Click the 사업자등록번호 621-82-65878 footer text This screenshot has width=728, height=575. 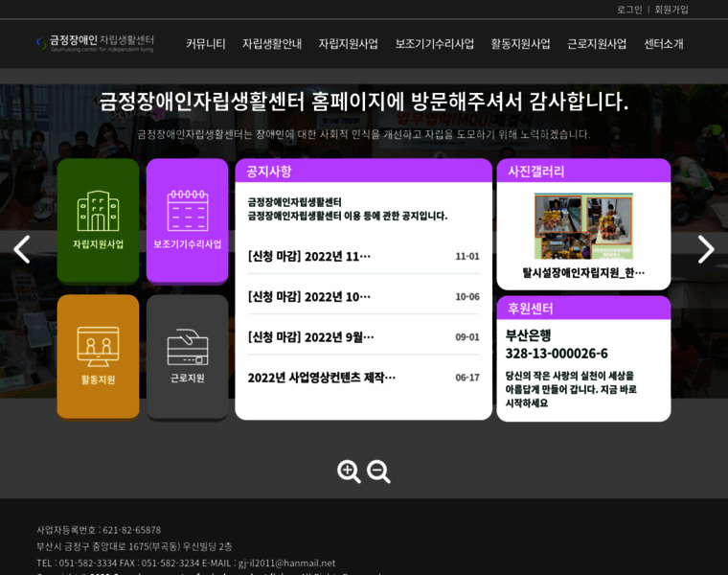99,530
